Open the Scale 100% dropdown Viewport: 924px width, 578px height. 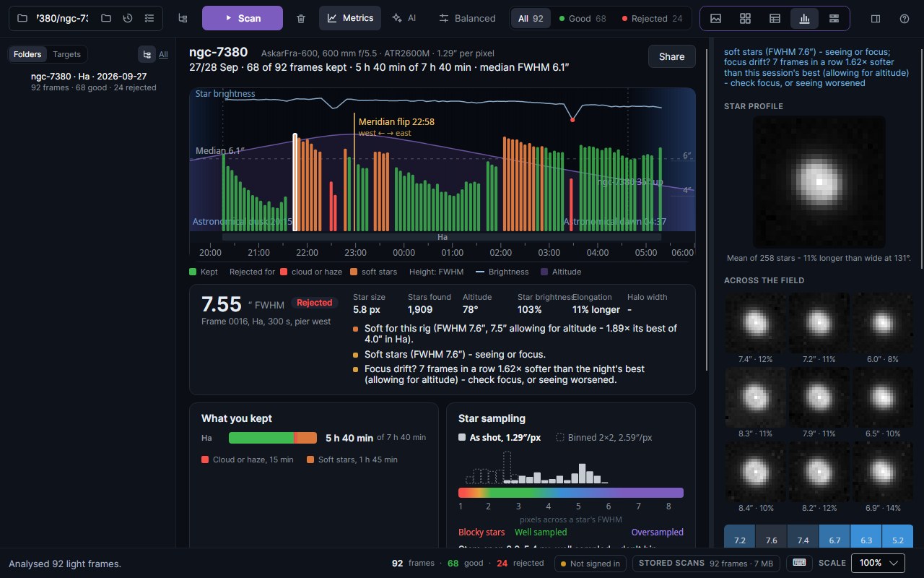pos(878,563)
